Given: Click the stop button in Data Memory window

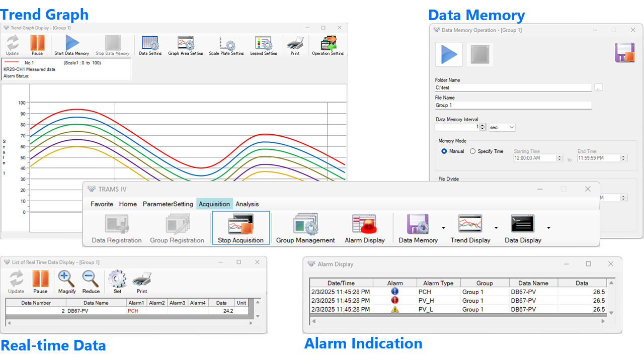Looking at the screenshot, I should tap(479, 54).
